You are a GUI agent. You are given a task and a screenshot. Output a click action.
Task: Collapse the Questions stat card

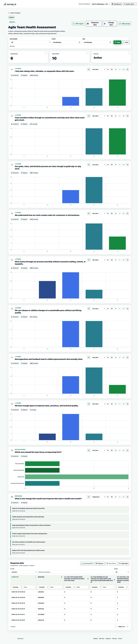click(x=87, y=53)
